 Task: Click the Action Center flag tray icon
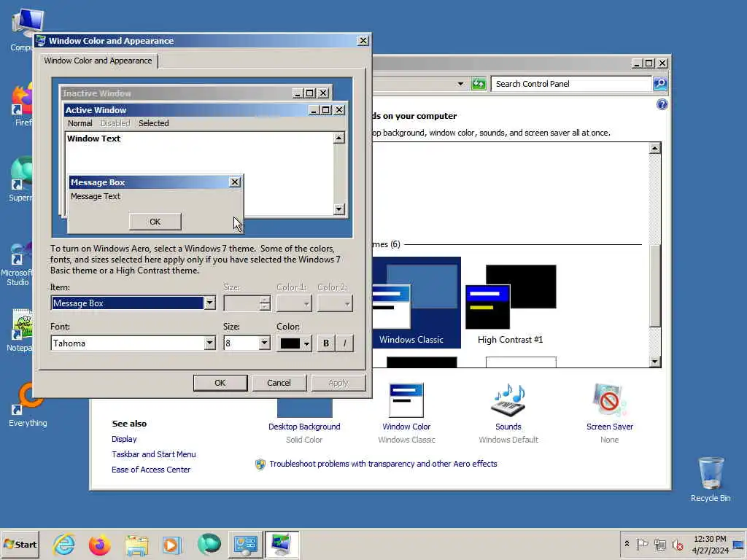tap(642, 544)
